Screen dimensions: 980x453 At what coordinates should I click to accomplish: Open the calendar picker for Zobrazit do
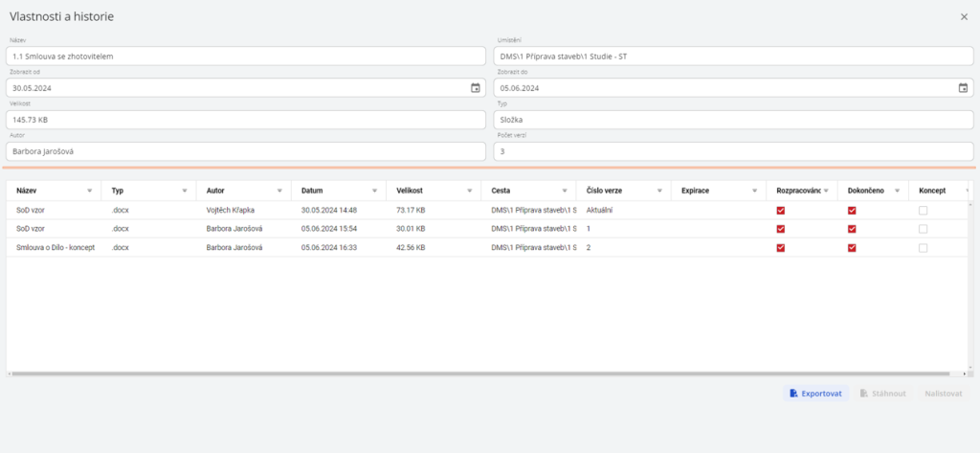point(963,88)
